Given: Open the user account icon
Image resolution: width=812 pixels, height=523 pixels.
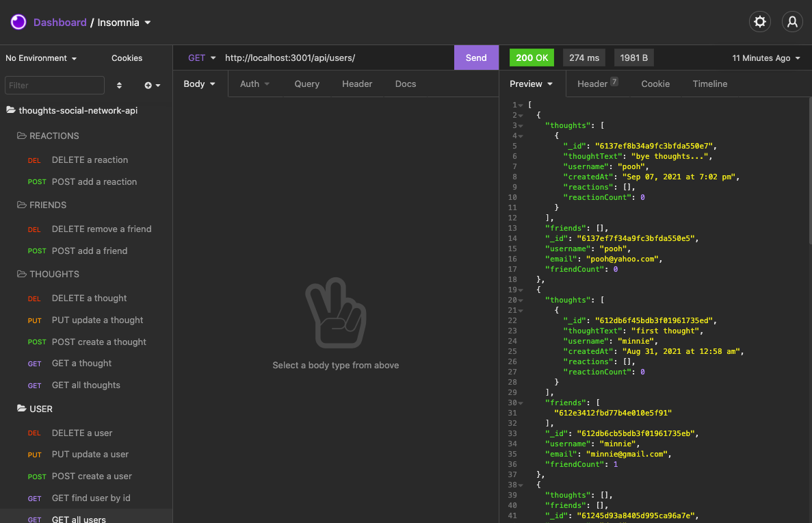Looking at the screenshot, I should tap(791, 22).
